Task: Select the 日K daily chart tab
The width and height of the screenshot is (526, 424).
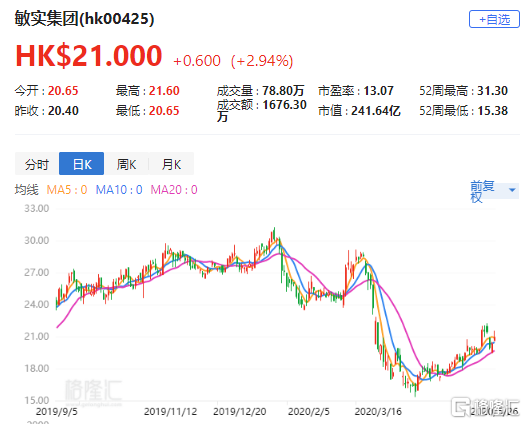Action: (82, 164)
